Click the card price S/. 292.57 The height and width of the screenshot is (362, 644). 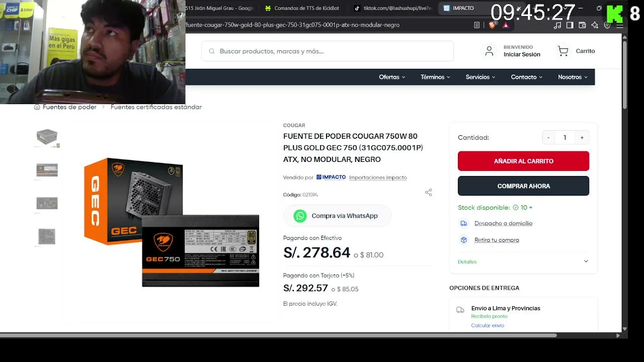[x=305, y=288]
